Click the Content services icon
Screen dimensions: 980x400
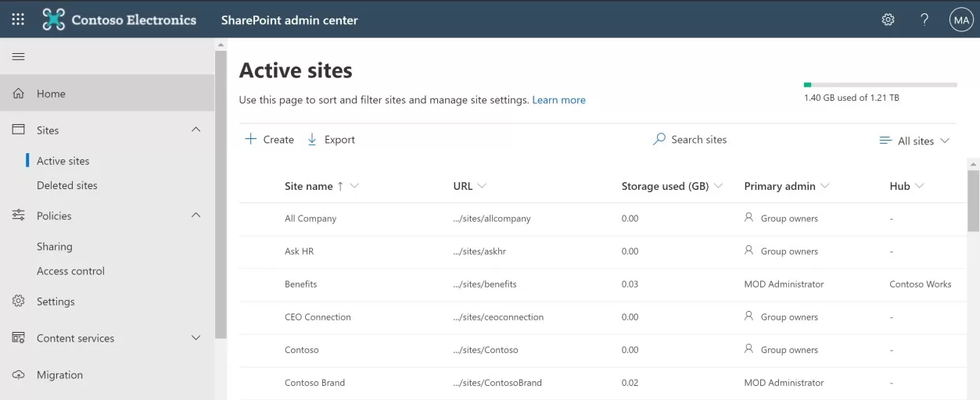pos(19,338)
